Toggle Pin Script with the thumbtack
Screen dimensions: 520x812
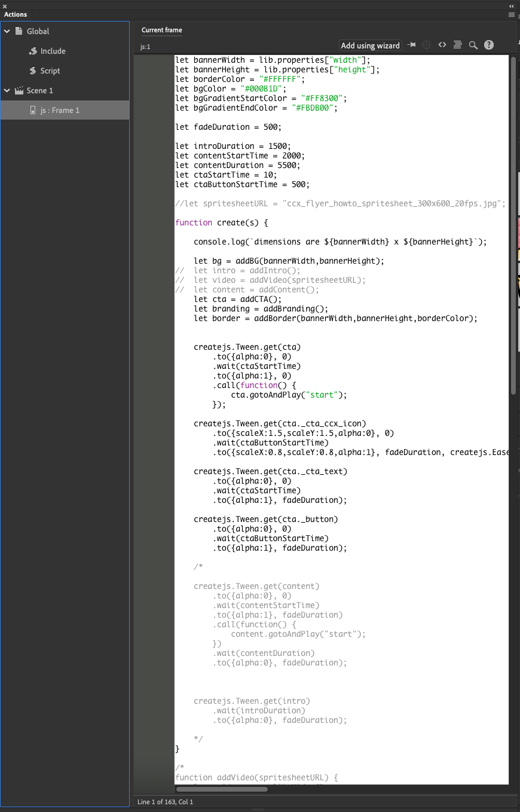click(411, 44)
